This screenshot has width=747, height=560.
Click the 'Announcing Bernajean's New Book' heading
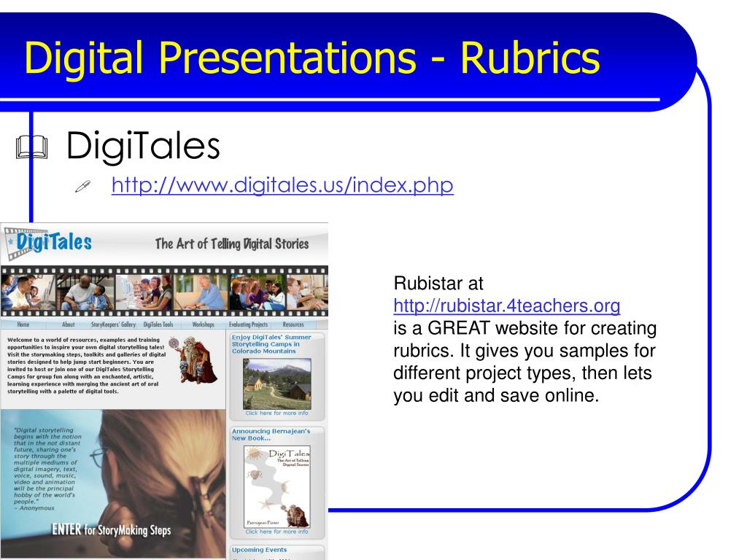coord(271,435)
